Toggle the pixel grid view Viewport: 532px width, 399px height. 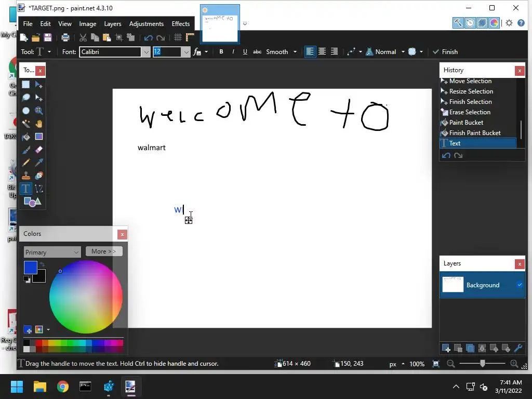[x=178, y=37]
